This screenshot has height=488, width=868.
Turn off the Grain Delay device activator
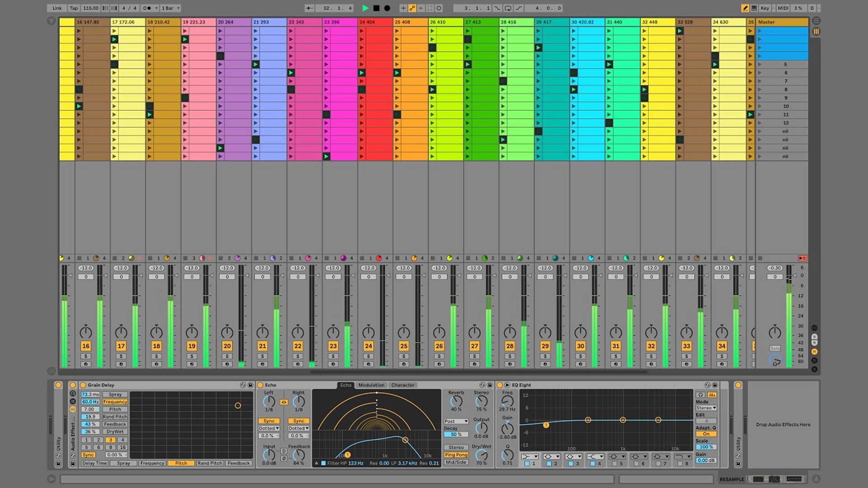(83, 385)
